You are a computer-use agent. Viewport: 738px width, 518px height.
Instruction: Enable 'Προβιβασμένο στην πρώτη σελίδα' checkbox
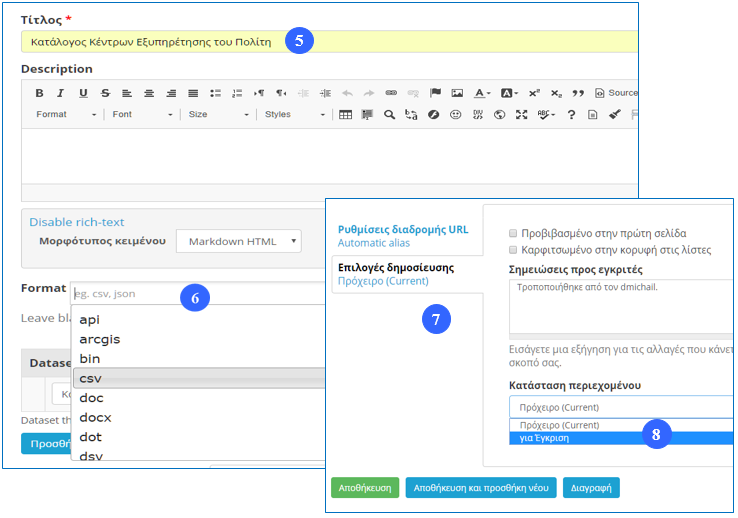(x=513, y=233)
